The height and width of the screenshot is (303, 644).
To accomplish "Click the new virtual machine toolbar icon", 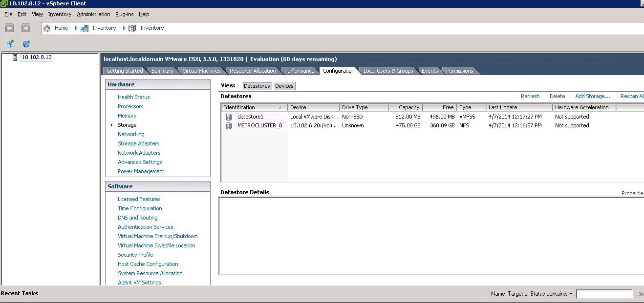I will pos(10,44).
